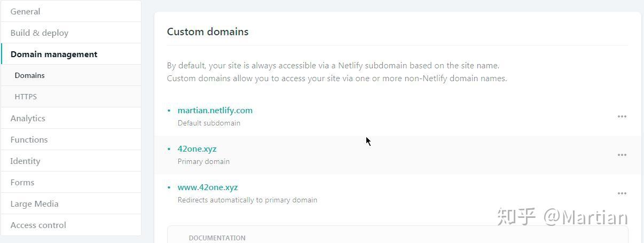Go to Access control settings
Screen dimensions: 644x243
tap(38, 225)
